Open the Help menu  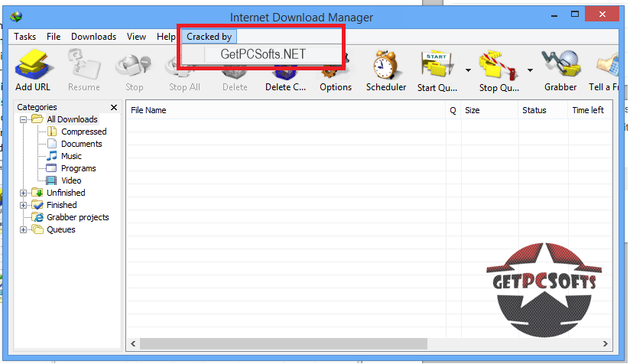(166, 37)
